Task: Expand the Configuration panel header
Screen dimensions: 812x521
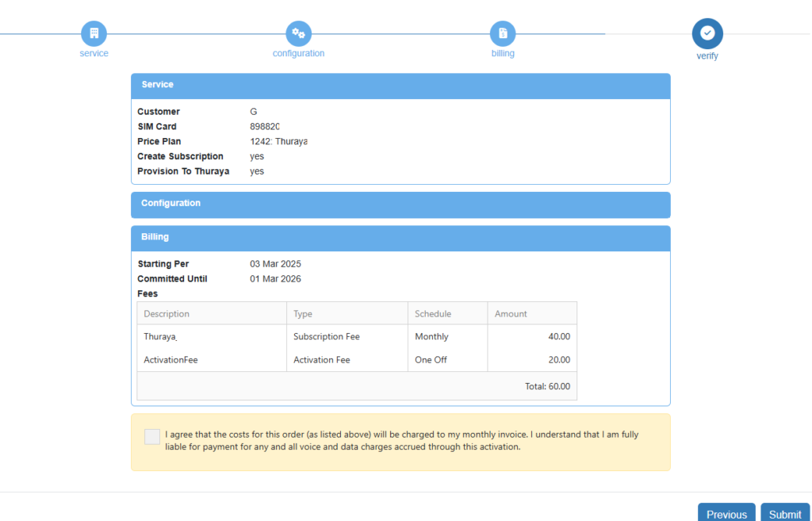Action: point(400,204)
